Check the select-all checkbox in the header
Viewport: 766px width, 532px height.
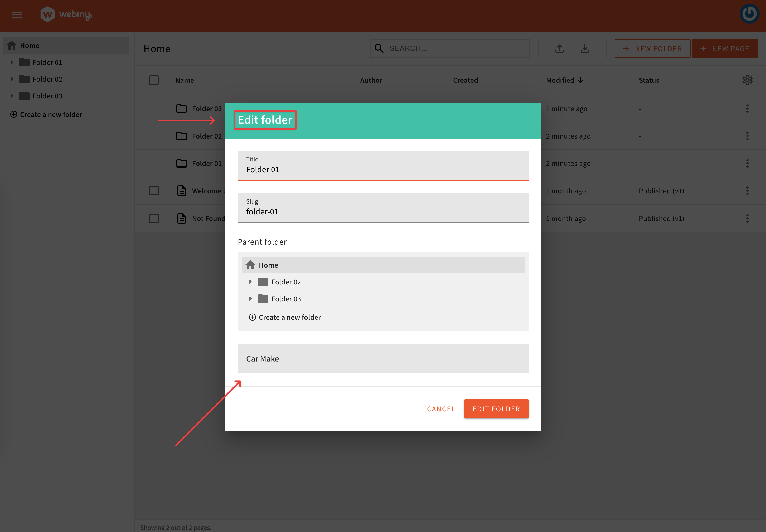click(154, 80)
